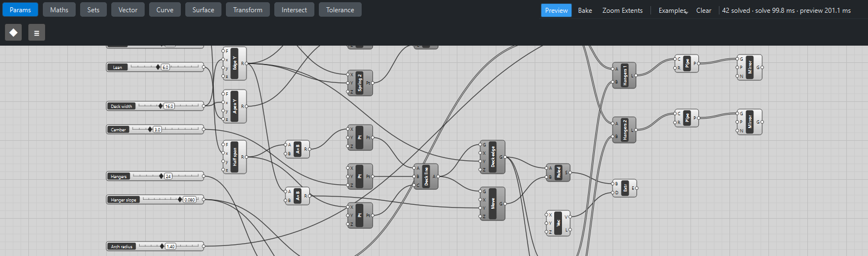
Task: Open the Params tab
Action: [20, 10]
